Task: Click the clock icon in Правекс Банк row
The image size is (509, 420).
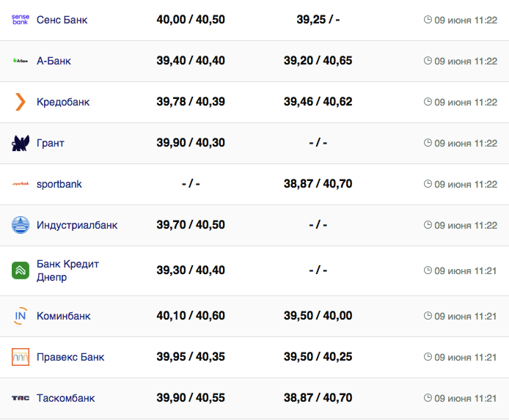Action: coord(428,357)
